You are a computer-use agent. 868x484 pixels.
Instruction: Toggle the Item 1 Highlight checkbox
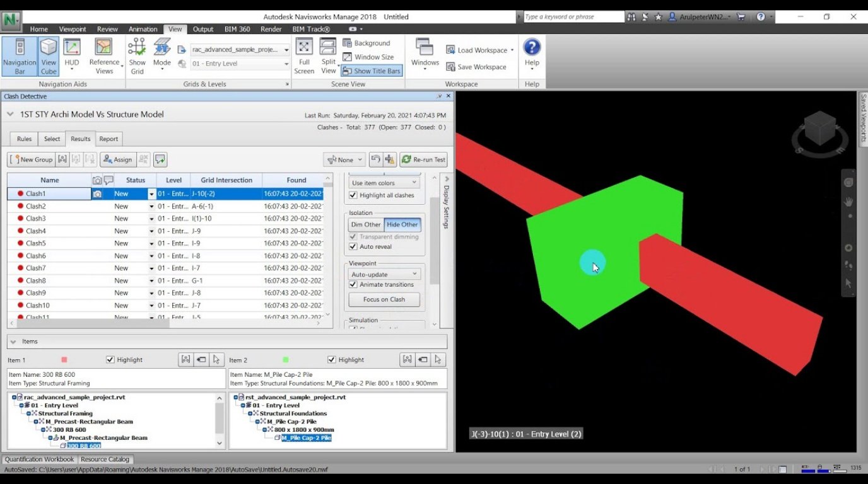[x=110, y=360]
